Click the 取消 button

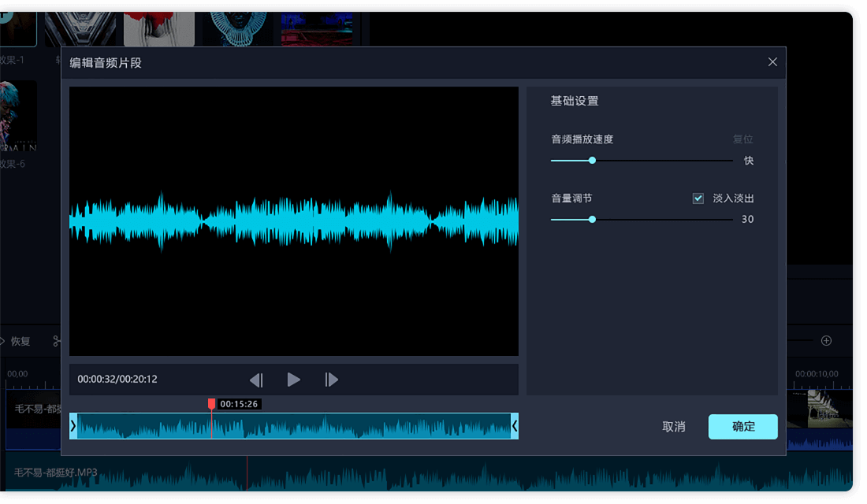coord(673,427)
